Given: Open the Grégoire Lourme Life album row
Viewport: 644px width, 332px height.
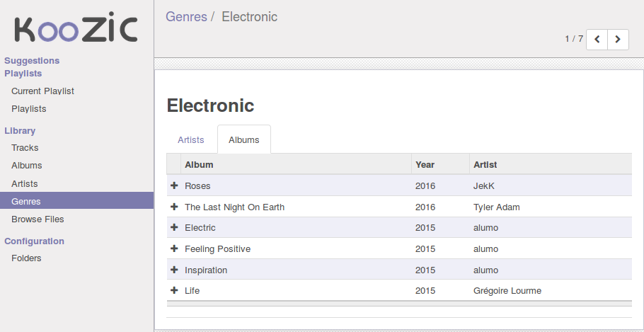Looking at the screenshot, I should pyautogui.click(x=399, y=290).
